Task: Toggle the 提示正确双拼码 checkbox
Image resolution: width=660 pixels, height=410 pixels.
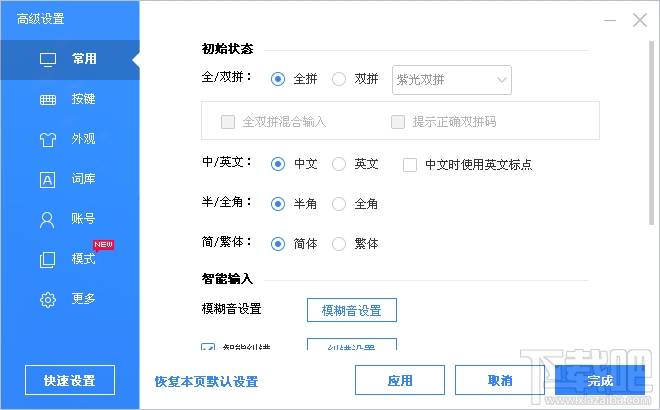Action: [398, 122]
